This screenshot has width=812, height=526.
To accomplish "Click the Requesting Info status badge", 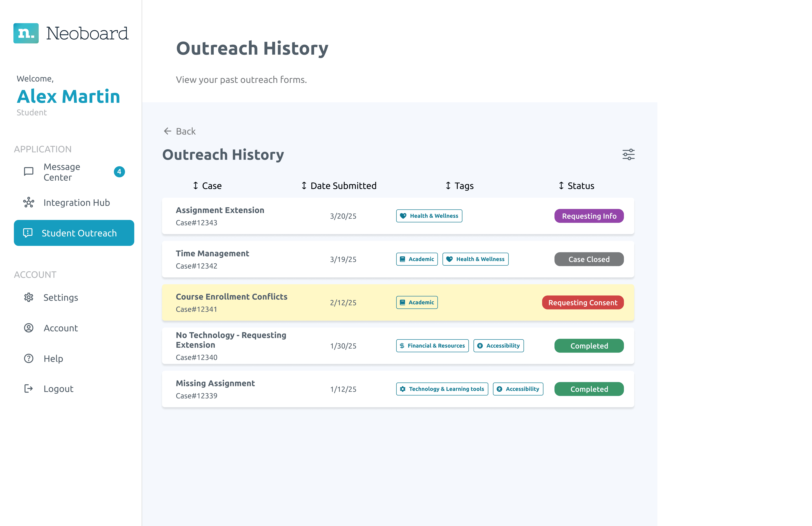I will tap(589, 216).
